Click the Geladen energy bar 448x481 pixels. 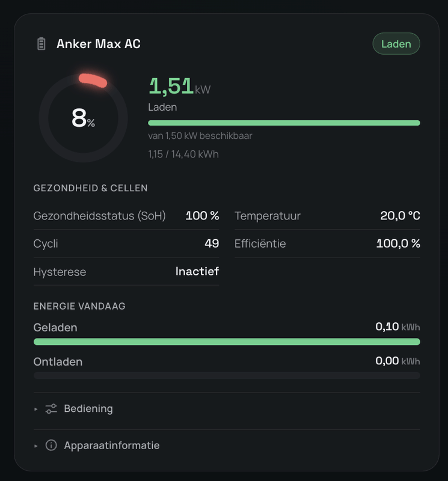coord(227,342)
